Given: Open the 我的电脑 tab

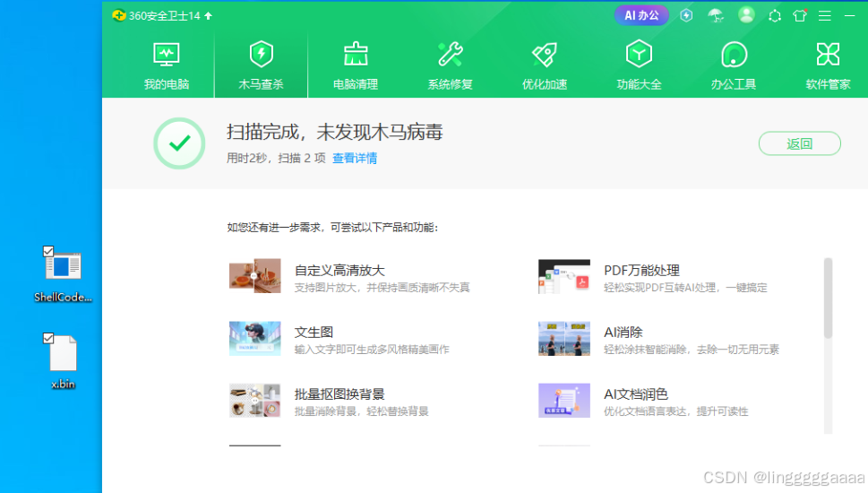Looking at the screenshot, I should coord(166,65).
